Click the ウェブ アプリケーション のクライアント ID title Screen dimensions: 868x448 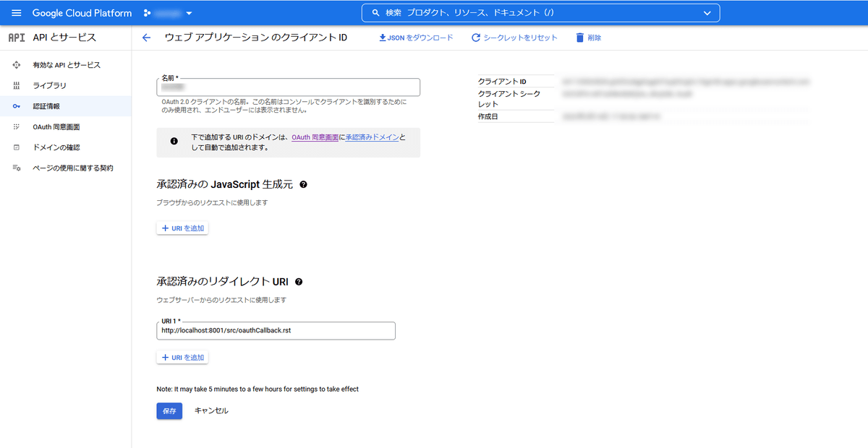coord(256,38)
